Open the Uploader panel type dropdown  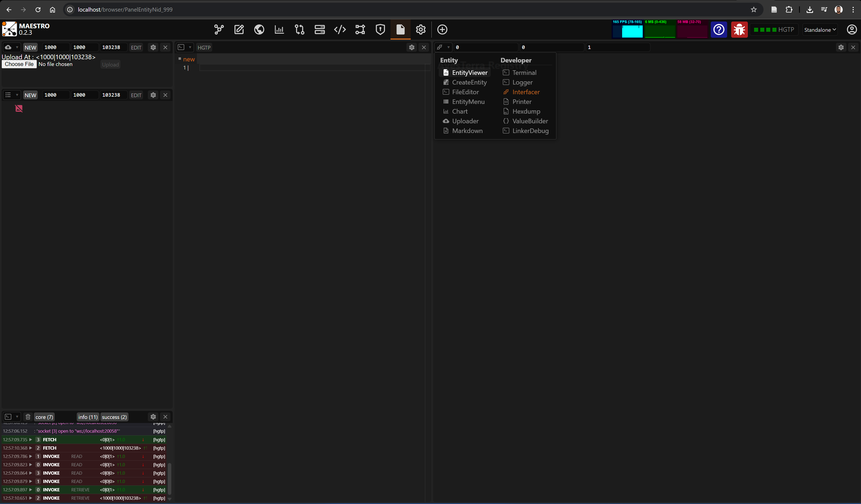point(12,47)
